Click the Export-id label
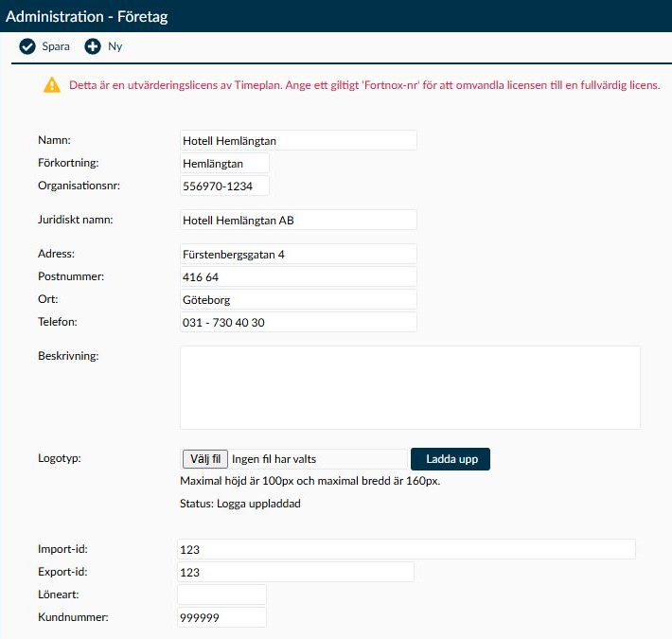Viewport: 672px width, 639px height. coord(62,572)
